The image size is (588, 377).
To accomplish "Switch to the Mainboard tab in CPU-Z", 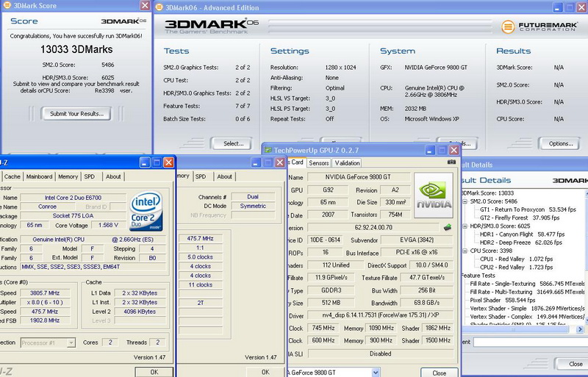I will click(x=39, y=176).
